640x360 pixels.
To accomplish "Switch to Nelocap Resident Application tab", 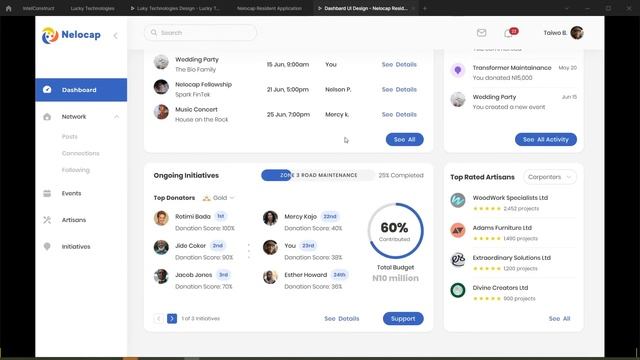I will pos(269,8).
